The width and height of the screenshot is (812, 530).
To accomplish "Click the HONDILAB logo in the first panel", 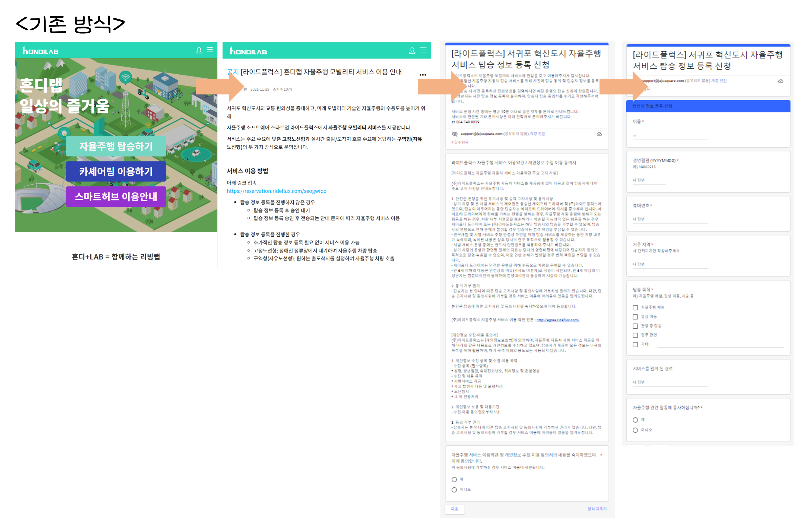I will pyautogui.click(x=40, y=51).
